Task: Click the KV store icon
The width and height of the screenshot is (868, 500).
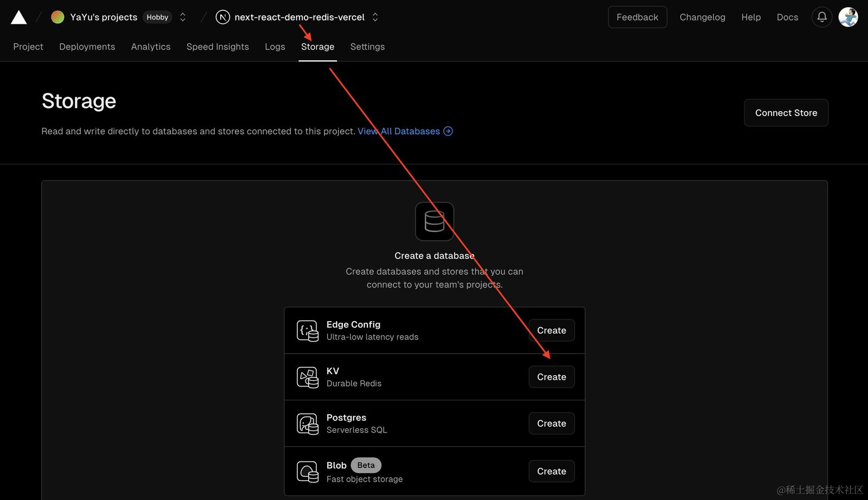Action: tap(308, 377)
